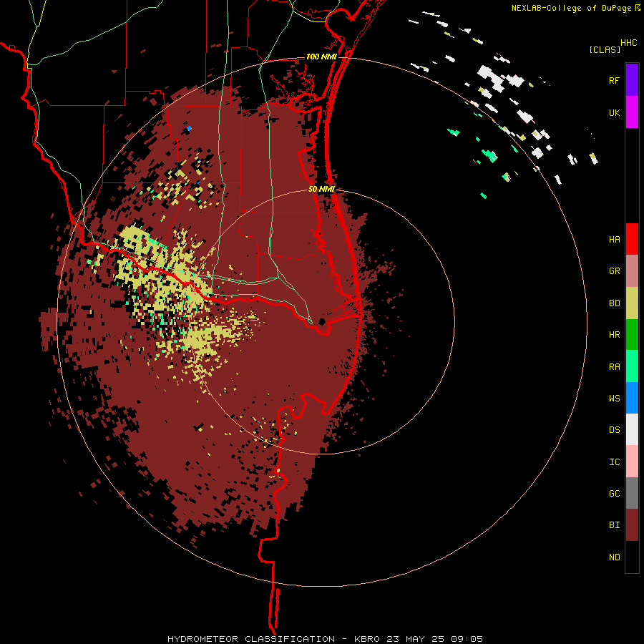Viewport: 644px width, 644px height.
Task: Click the 'BI' legend label
Action: [614, 525]
